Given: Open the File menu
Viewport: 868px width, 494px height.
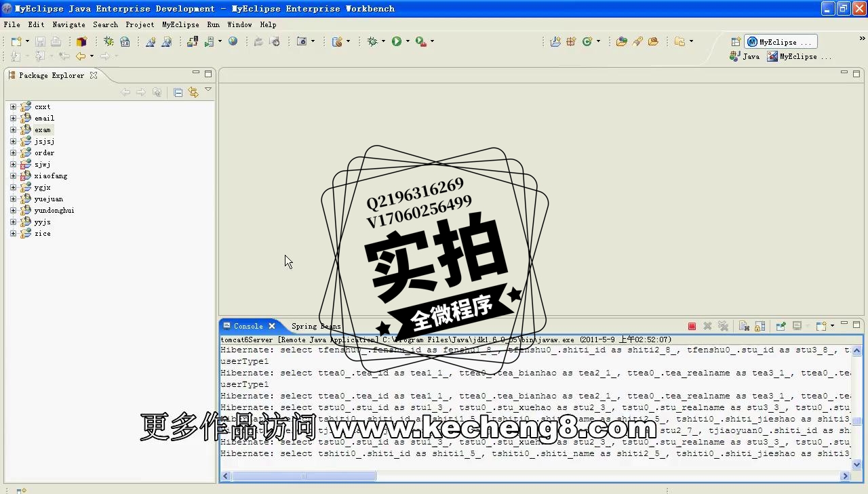Looking at the screenshot, I should [x=12, y=24].
